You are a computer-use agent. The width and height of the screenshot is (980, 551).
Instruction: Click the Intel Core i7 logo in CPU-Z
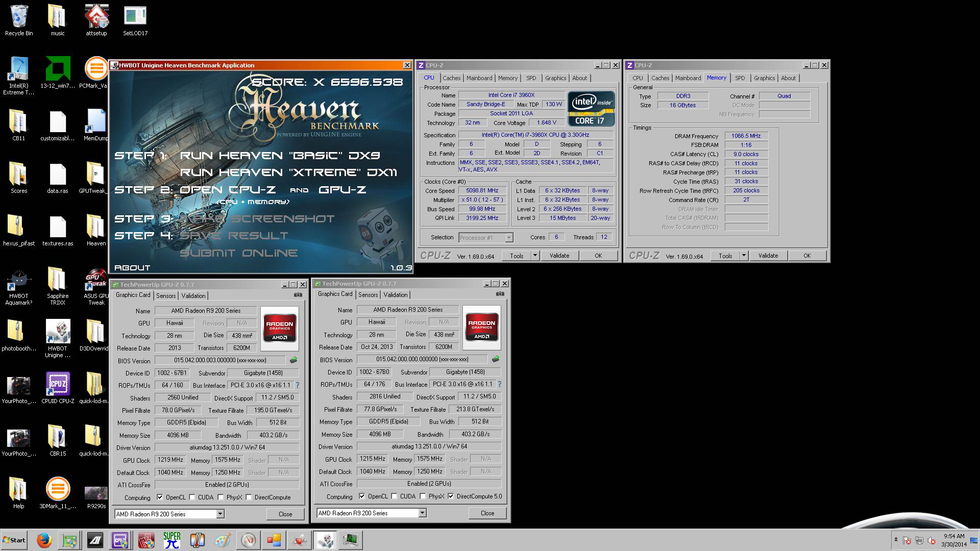point(591,109)
